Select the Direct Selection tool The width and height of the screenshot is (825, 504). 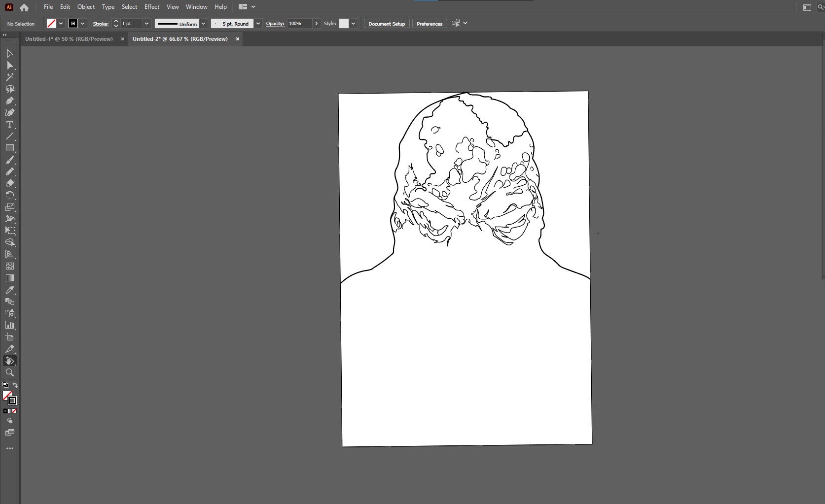tap(10, 65)
